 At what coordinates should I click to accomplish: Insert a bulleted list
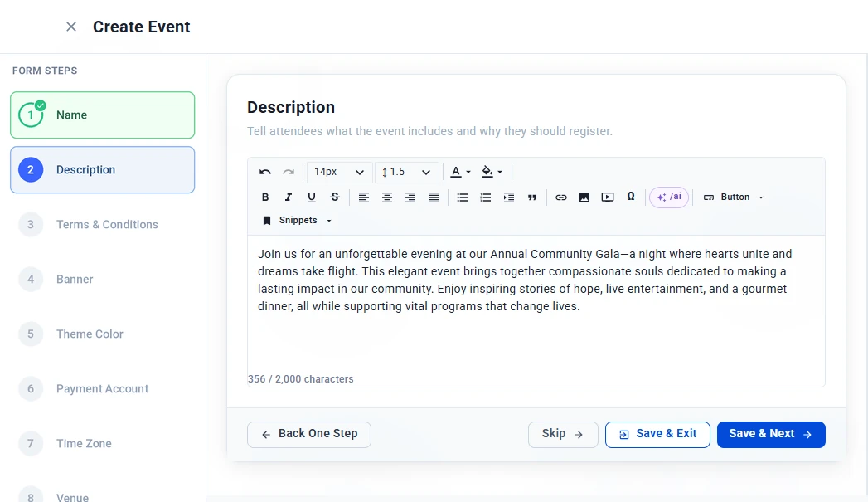tap(463, 197)
